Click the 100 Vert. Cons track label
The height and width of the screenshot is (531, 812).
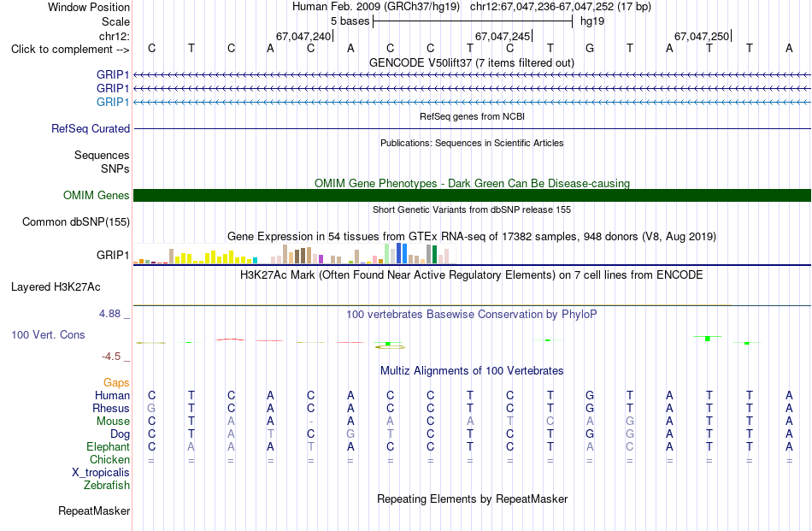pos(48,334)
